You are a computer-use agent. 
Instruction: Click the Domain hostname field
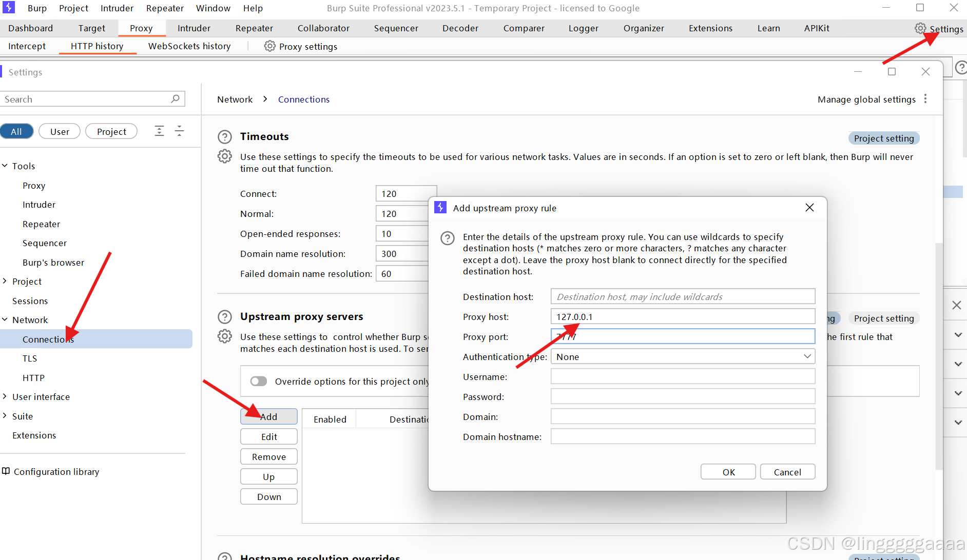(x=683, y=436)
